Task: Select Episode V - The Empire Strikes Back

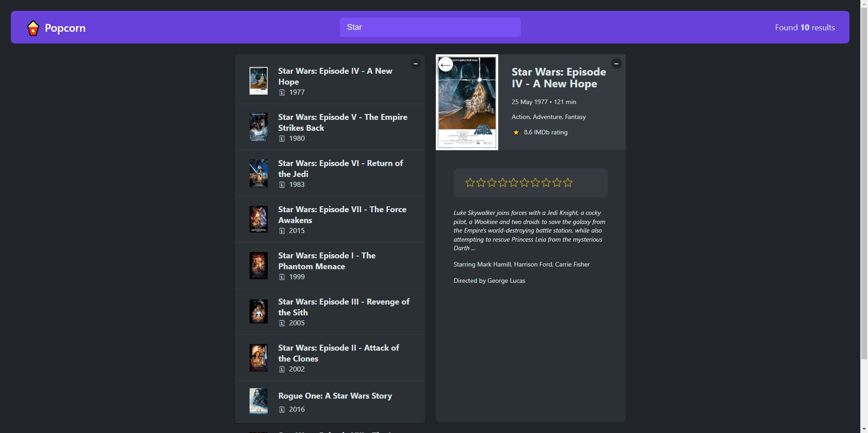Action: [x=330, y=127]
